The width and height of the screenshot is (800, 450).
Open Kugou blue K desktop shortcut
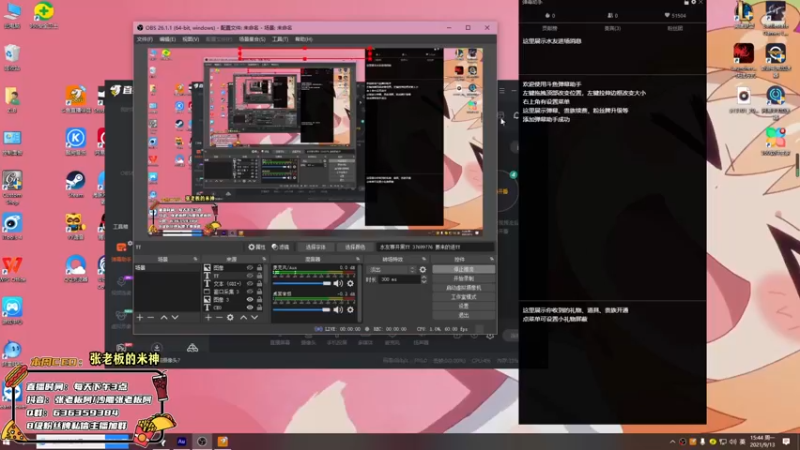(76, 141)
